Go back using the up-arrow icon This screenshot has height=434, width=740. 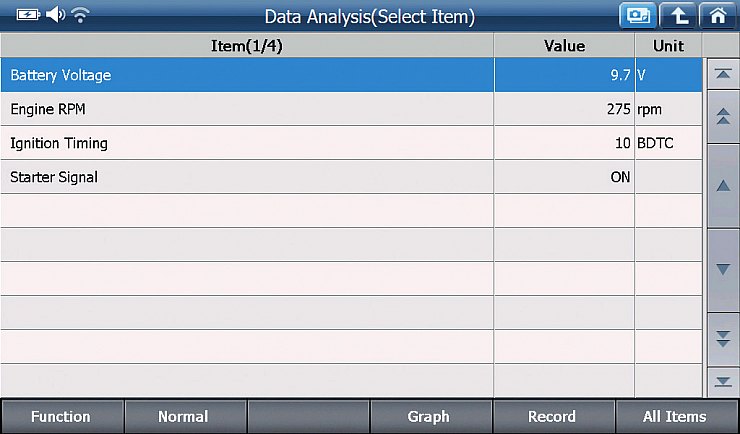pos(678,16)
